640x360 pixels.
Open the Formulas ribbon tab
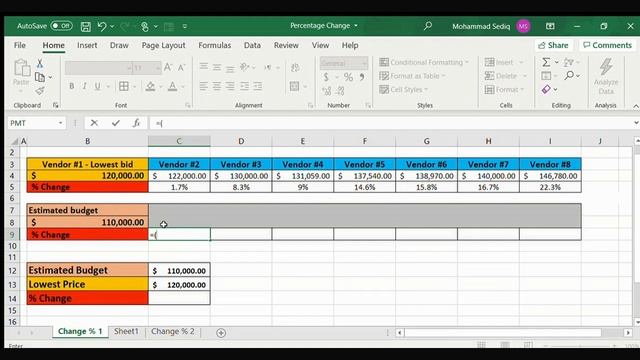click(215, 45)
